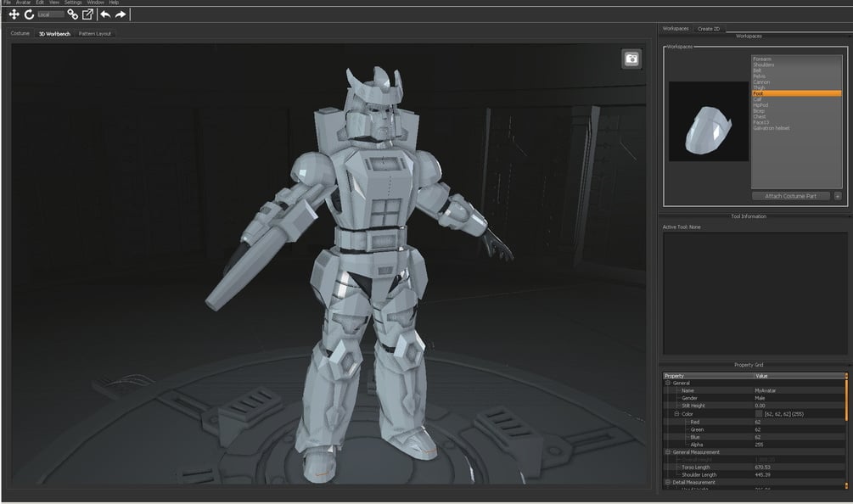Click the Redo arrow

[121, 14]
